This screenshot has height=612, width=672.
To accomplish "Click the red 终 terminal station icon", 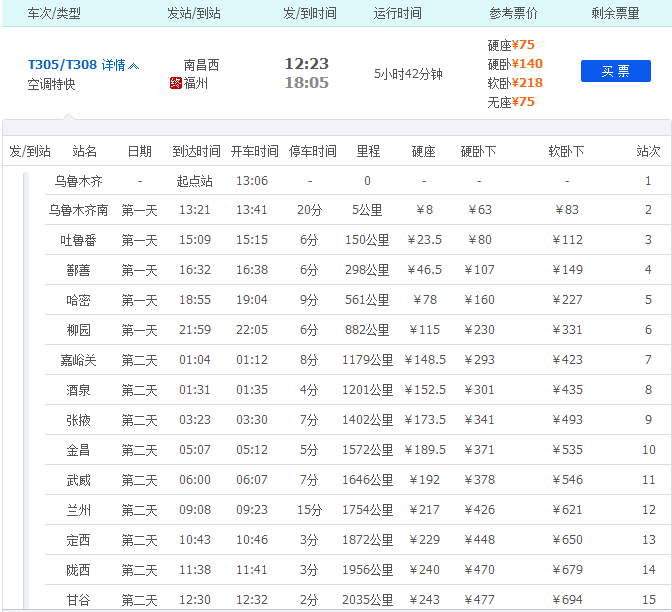I will click(176, 83).
